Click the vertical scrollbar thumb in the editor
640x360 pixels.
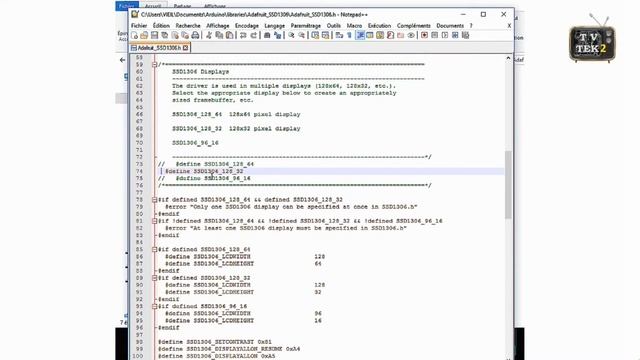point(508,184)
